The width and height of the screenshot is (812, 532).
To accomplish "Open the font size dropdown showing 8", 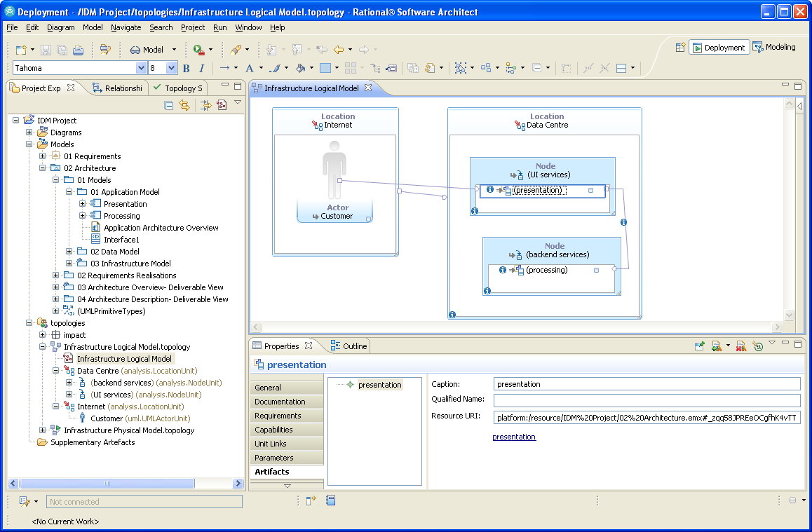I will [x=171, y=68].
